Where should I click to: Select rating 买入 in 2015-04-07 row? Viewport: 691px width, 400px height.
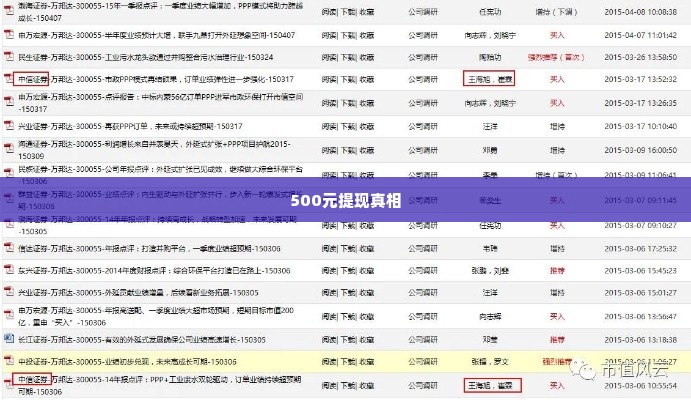point(557,35)
